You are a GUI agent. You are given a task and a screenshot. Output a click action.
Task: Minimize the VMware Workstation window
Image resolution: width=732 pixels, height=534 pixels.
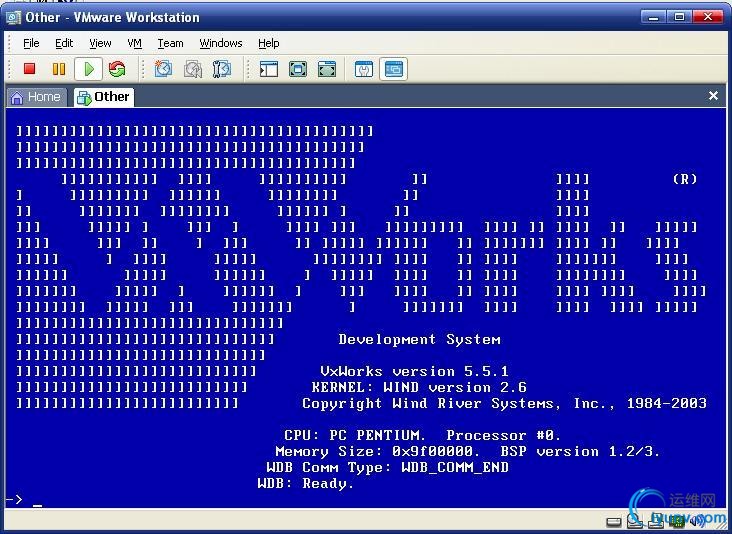click(x=654, y=17)
